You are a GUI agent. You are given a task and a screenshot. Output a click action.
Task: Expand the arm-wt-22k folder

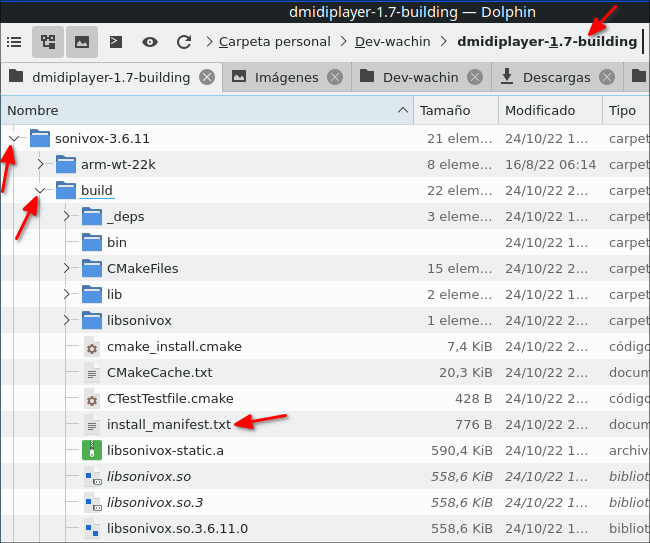(x=40, y=165)
